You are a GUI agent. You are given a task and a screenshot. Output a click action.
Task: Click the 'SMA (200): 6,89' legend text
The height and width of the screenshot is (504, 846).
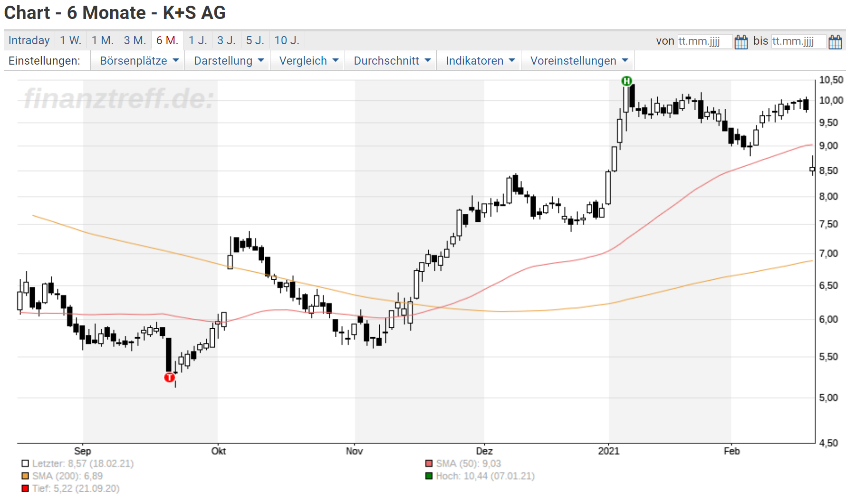tap(67, 476)
